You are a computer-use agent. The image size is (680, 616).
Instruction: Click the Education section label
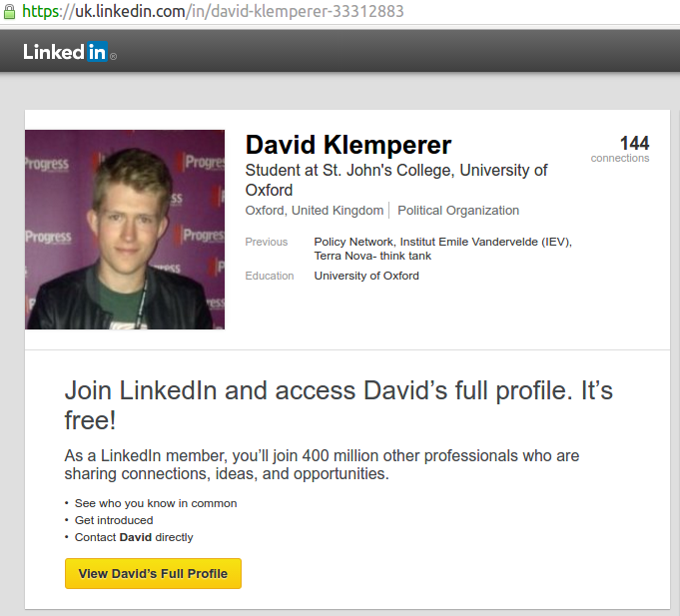(x=270, y=276)
